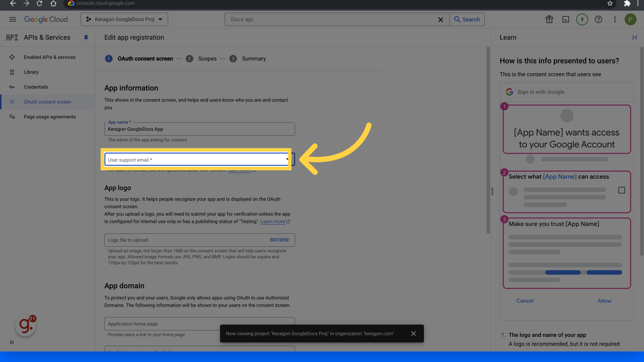Click the browser forward arrow
This screenshot has height=362, width=644.
(26, 3)
